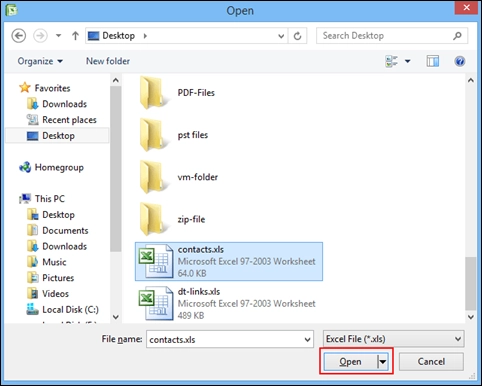
Task: Click the Cancel button
Action: [431, 361]
